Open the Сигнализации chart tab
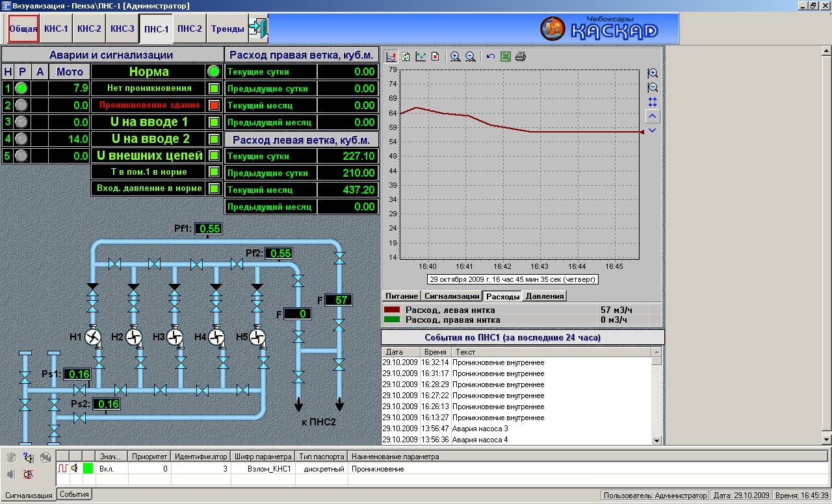The height and width of the screenshot is (504, 832). coord(452,296)
